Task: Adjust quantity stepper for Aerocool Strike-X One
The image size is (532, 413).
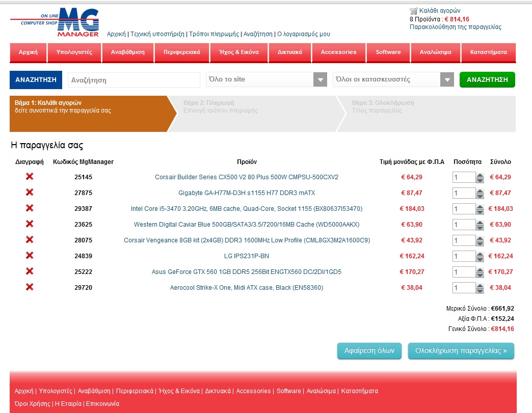Action: pos(480,288)
